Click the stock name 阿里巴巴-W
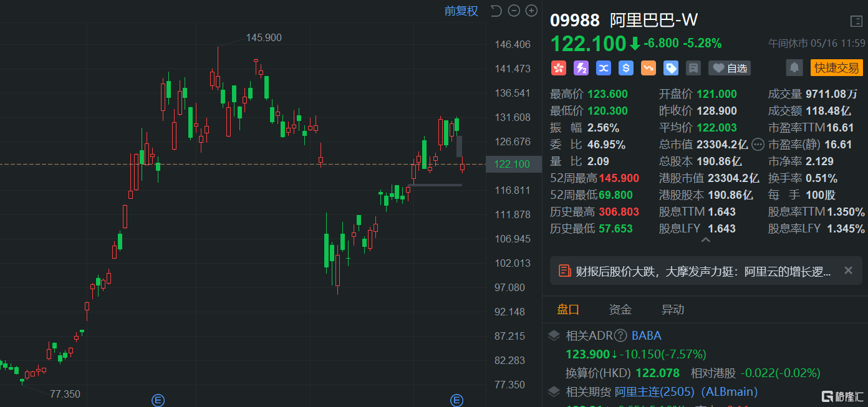The image size is (868, 407). click(x=653, y=21)
